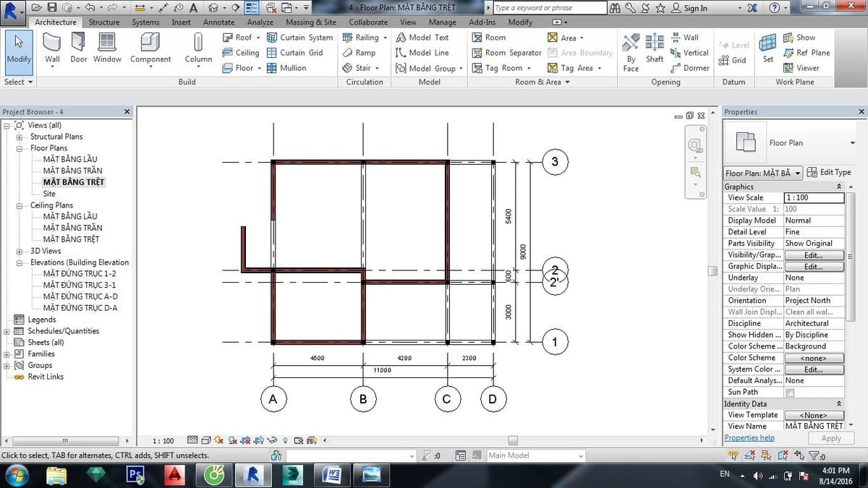Click the Ceiling tool
Image resolution: width=868 pixels, height=488 pixels.
click(240, 53)
